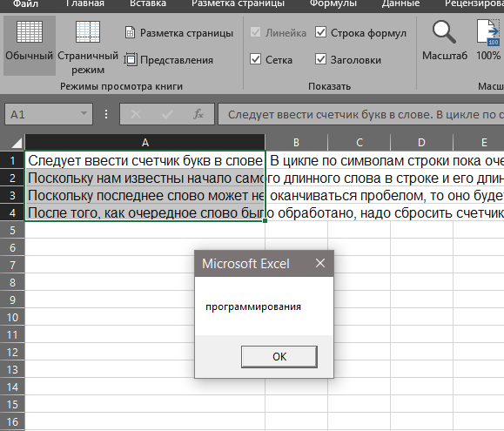Toggle the Заголовки headings checkbox
The width and height of the screenshot is (504, 431).
[x=320, y=59]
